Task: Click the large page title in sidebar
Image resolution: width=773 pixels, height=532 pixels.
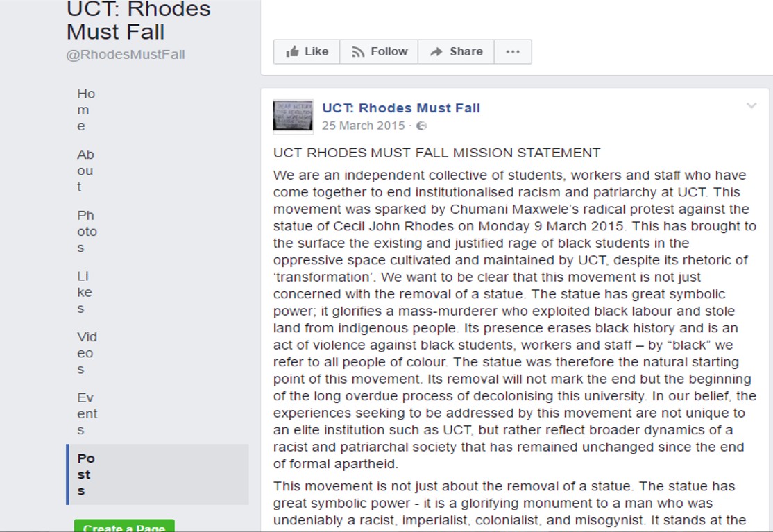Action: [x=138, y=20]
